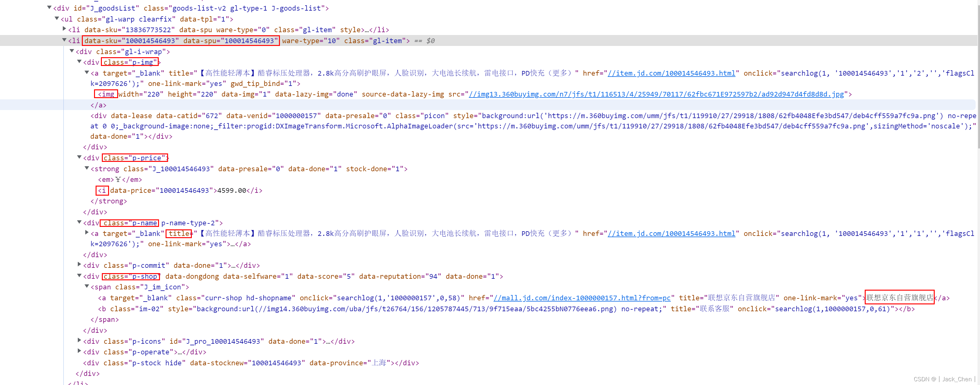Click the ware-type="10" attribute text
Viewport: 980px width, 385px height.
coord(311,41)
